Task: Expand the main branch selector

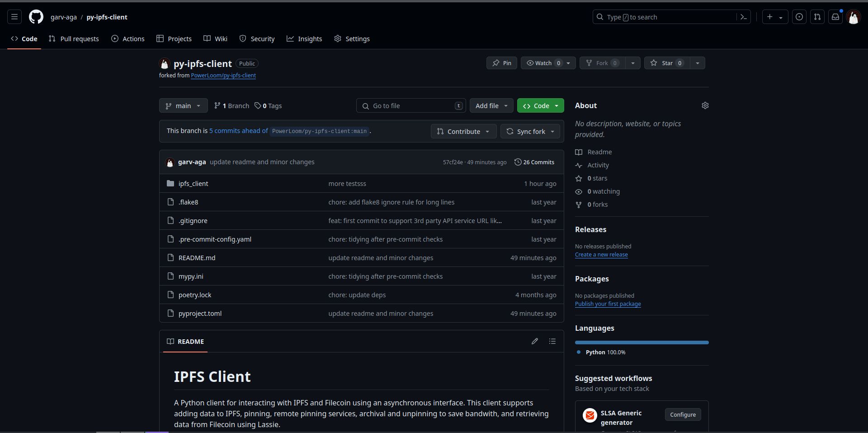Action: point(183,105)
